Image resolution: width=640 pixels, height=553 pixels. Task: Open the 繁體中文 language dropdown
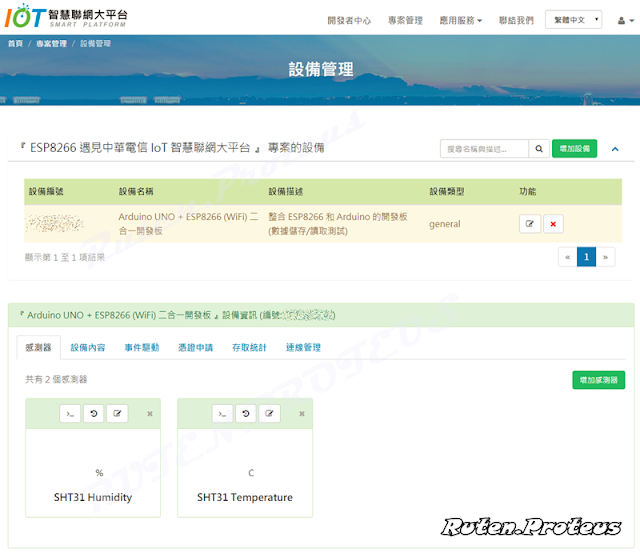point(573,20)
